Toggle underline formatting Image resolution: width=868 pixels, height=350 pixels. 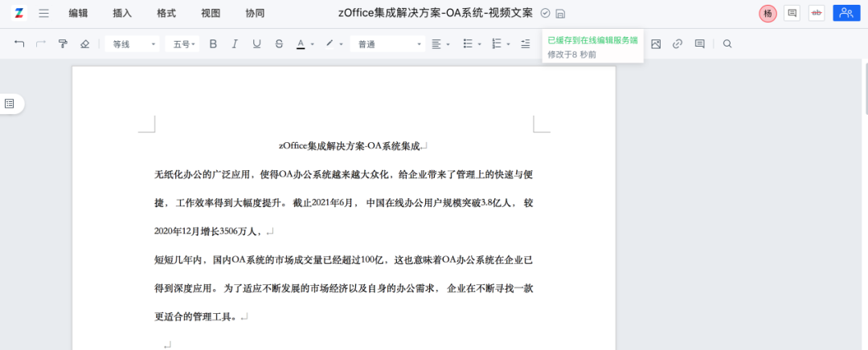click(257, 43)
